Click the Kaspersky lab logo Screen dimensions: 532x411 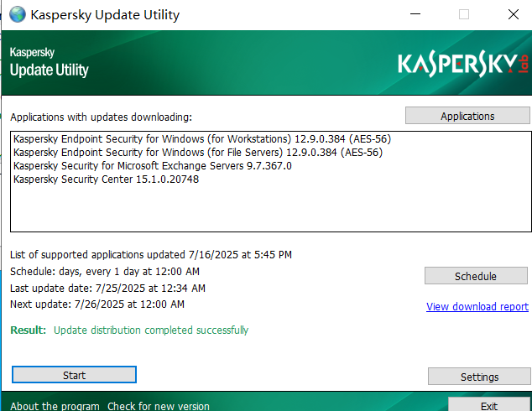(463, 64)
